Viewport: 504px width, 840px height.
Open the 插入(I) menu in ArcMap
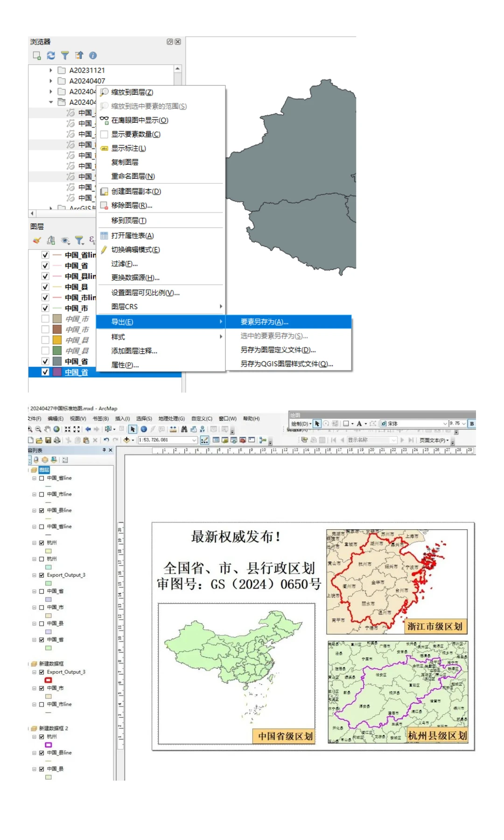(122, 419)
